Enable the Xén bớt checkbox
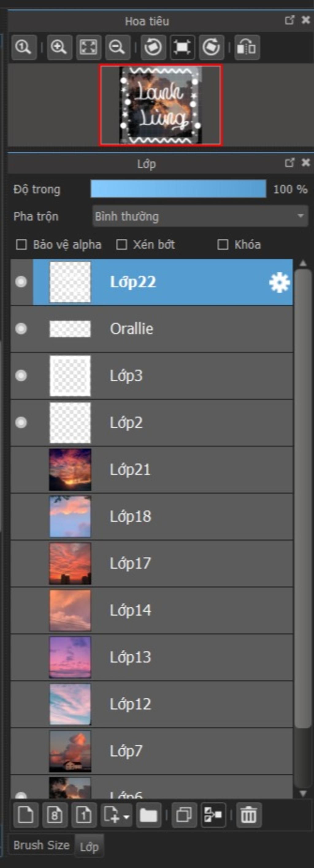Viewport: 314px width, 868px height. tap(121, 245)
